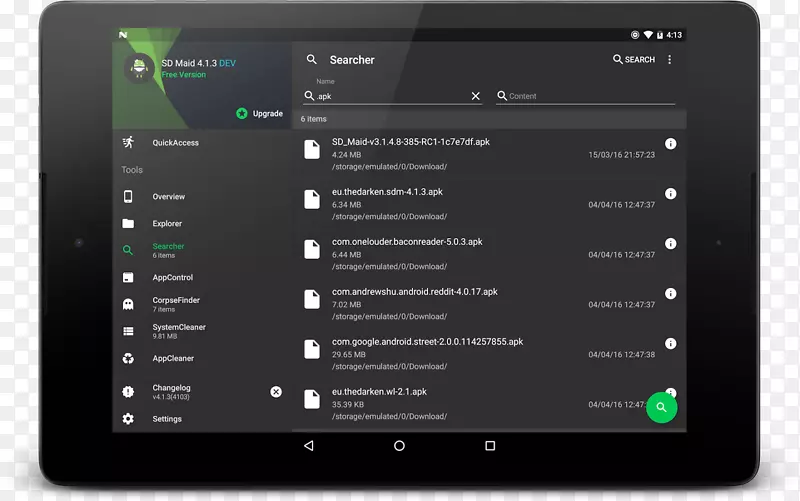
Task: Clear the Name search field text
Action: pos(476,97)
